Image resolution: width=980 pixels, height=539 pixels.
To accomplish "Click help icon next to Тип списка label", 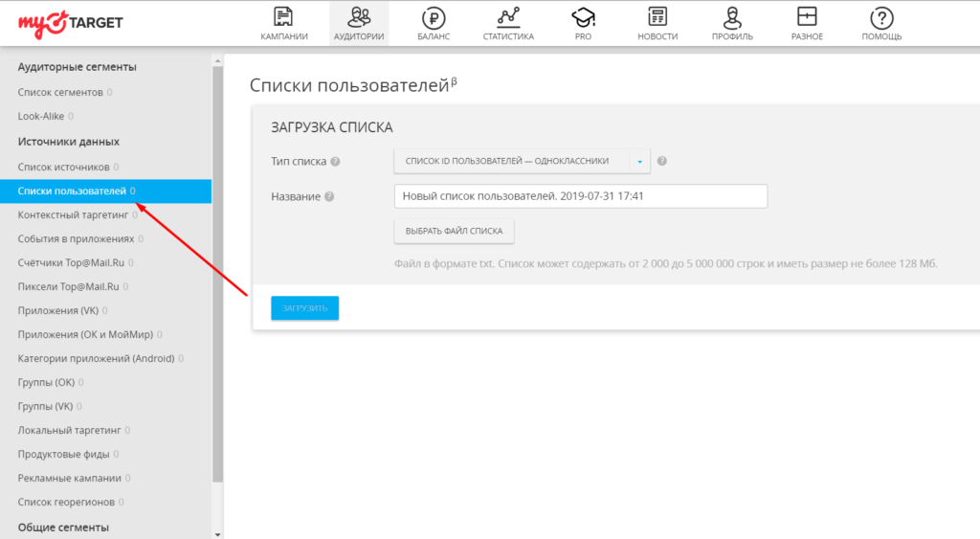I will 335,162.
